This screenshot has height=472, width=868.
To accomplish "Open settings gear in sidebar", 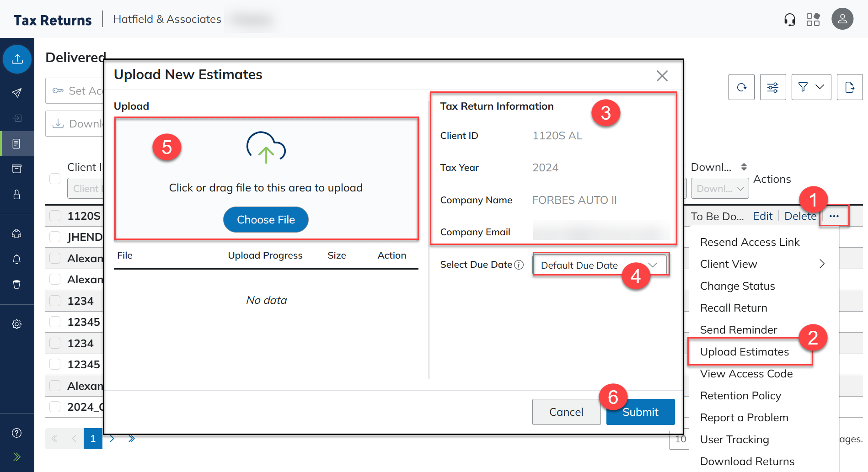I will 17,324.
